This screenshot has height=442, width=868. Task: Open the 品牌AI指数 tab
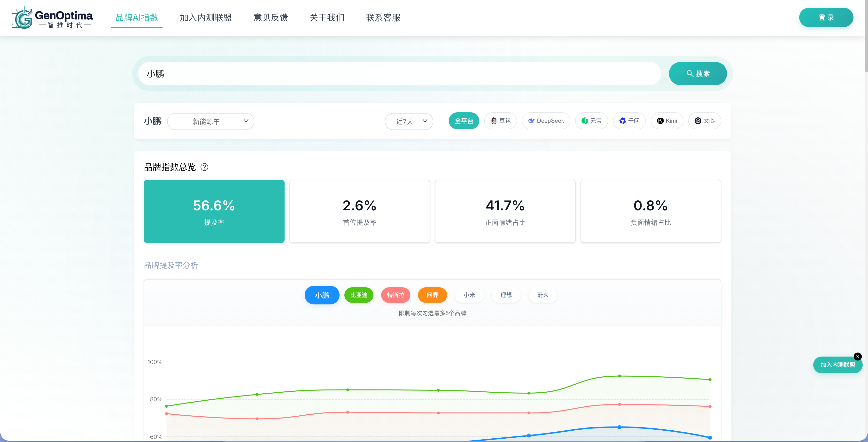tap(137, 17)
